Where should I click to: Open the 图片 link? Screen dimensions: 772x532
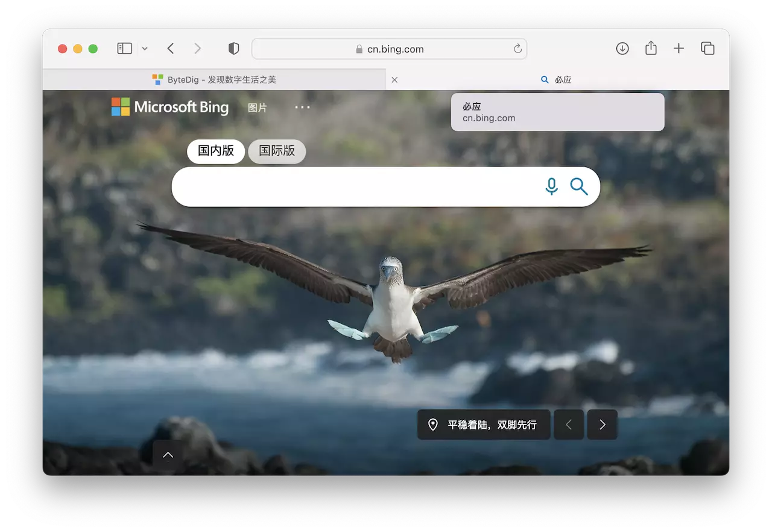click(x=258, y=107)
